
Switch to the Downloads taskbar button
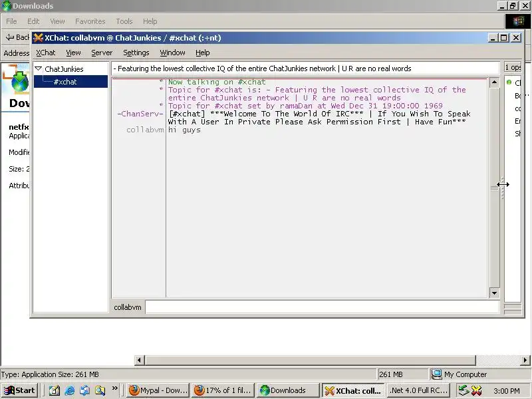[x=288, y=390]
